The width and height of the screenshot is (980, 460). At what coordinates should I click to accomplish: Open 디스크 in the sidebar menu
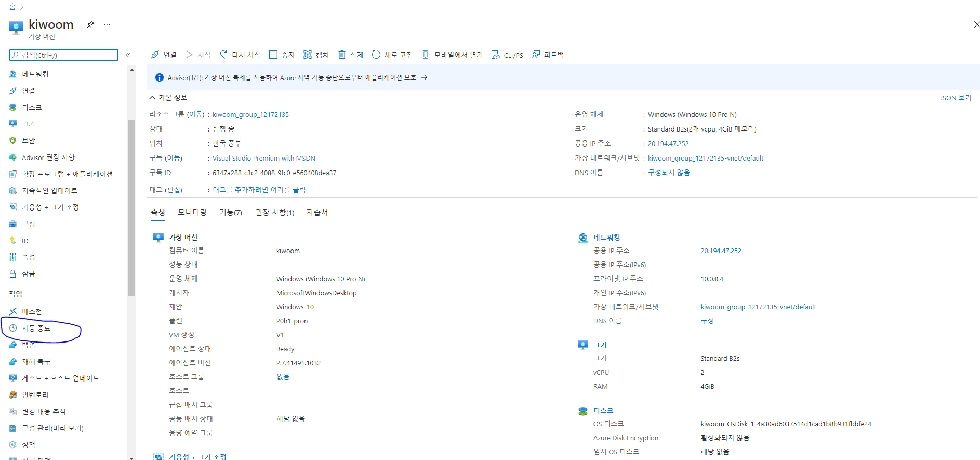31,107
